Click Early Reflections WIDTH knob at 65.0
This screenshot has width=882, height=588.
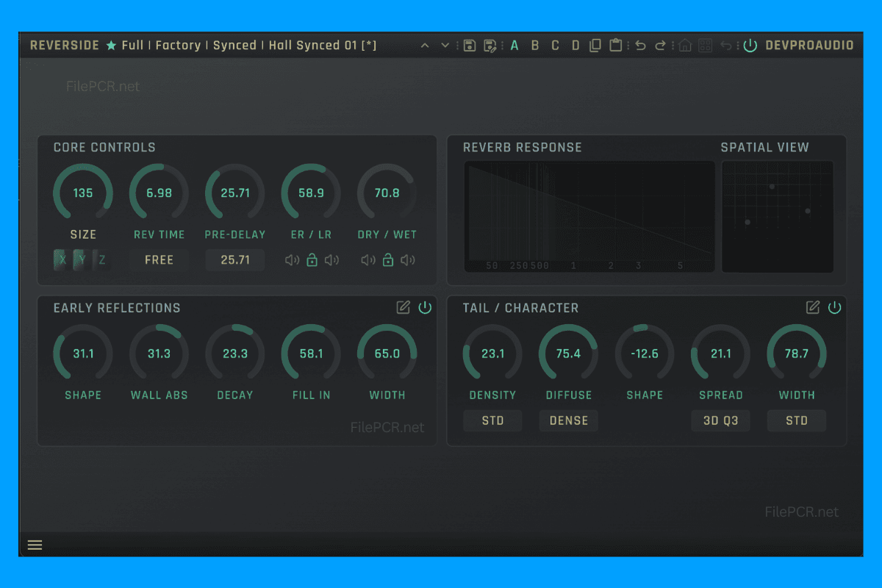[387, 354]
